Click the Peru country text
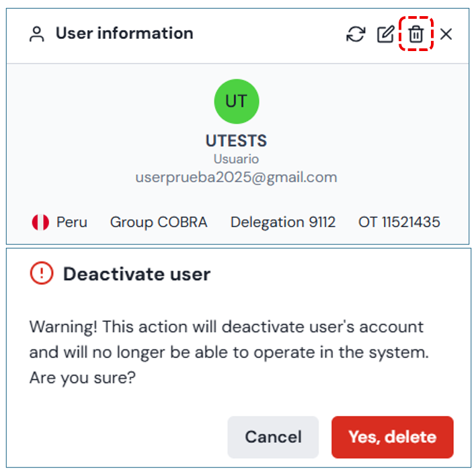Image resolution: width=476 pixels, height=473 pixels. point(72,222)
